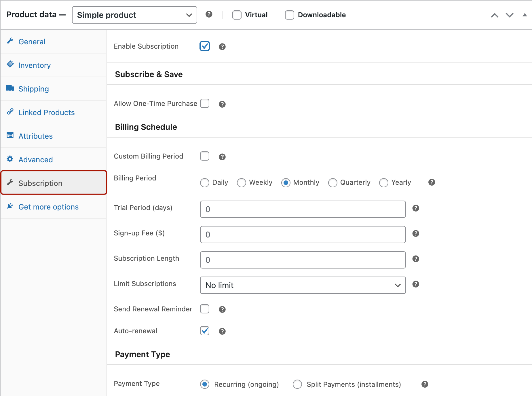Click help icon beside Billing Period options
This screenshot has width=532, height=396.
tap(431, 182)
